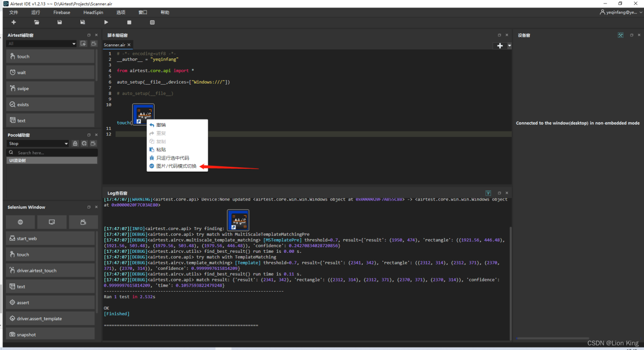Open a script with the folder icon
The width and height of the screenshot is (644, 350).
[x=37, y=22]
